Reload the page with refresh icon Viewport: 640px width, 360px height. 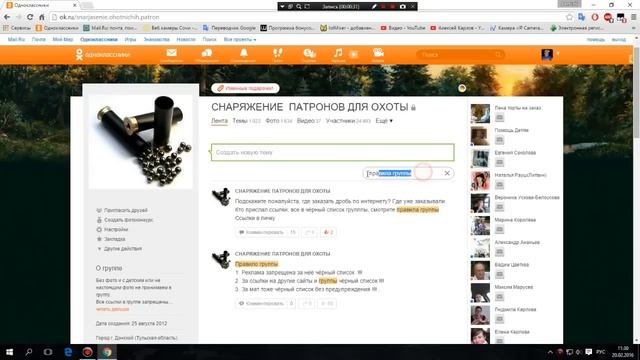[x=30, y=17]
